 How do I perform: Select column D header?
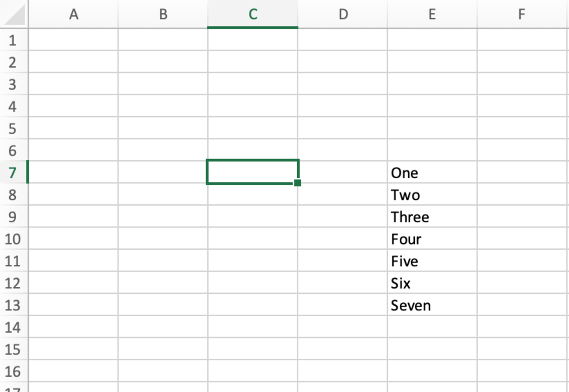coord(342,15)
